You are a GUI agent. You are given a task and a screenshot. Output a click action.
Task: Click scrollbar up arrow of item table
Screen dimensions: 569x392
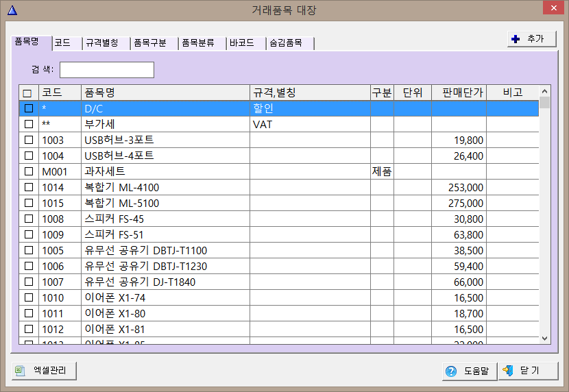[544, 91]
